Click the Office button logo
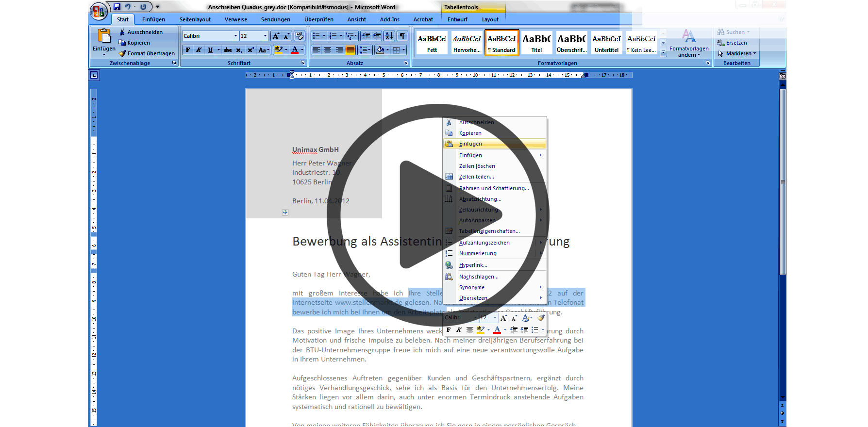The width and height of the screenshot is (868, 427). pos(99,11)
